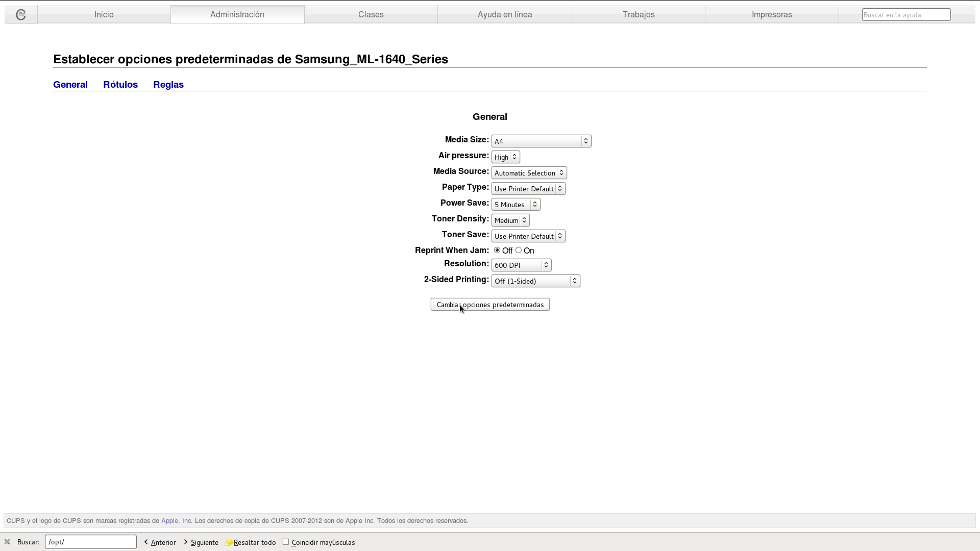980x551 pixels.
Task: Click the "Reprint When Jam:" label
Action: (452, 251)
